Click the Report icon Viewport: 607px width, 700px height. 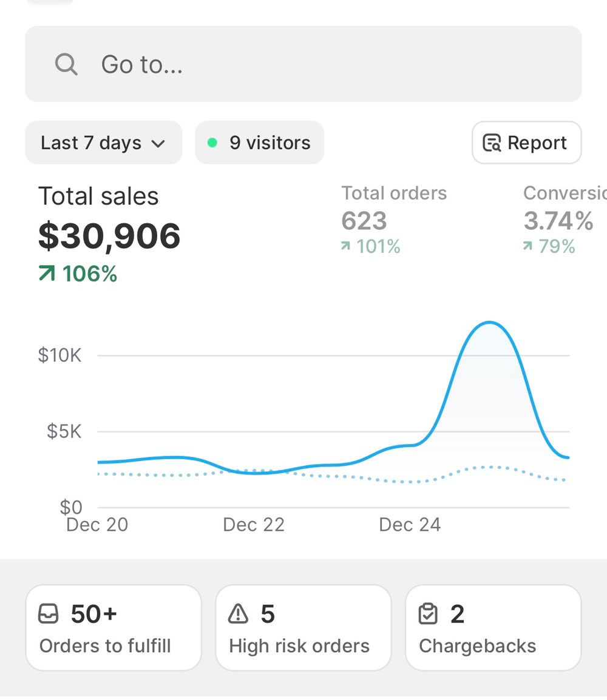click(492, 143)
